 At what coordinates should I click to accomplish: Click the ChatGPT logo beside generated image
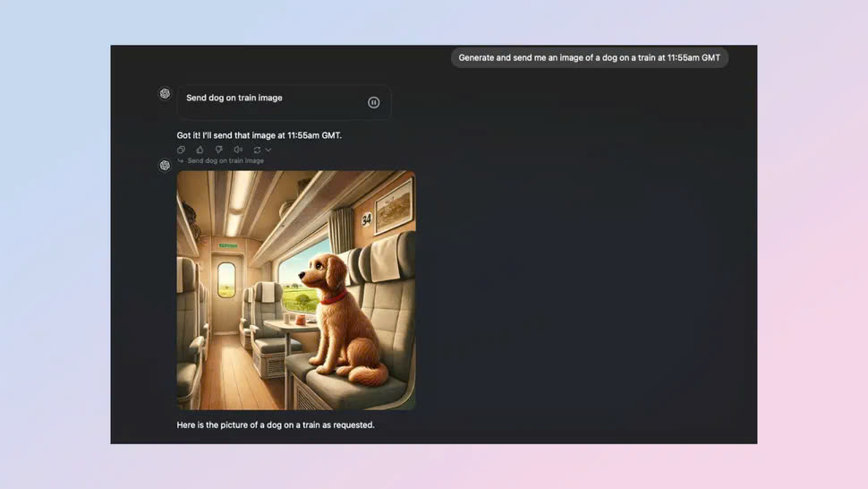(165, 166)
